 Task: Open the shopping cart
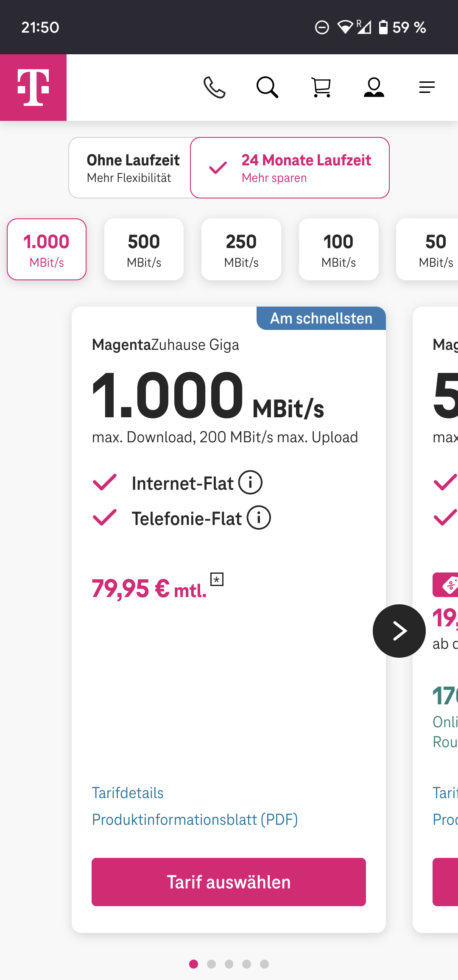pyautogui.click(x=321, y=87)
